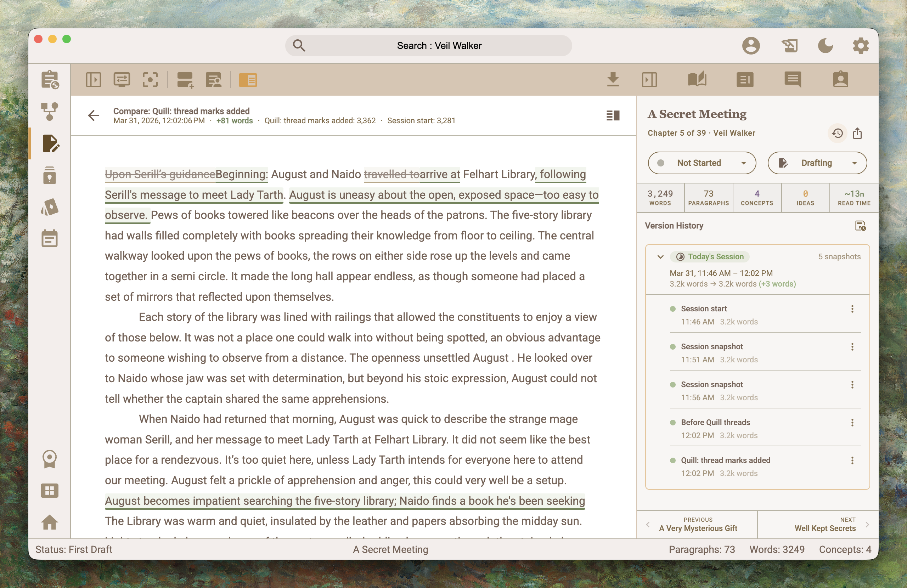Open the character contact panel
The width and height of the screenshot is (907, 588).
tap(841, 80)
